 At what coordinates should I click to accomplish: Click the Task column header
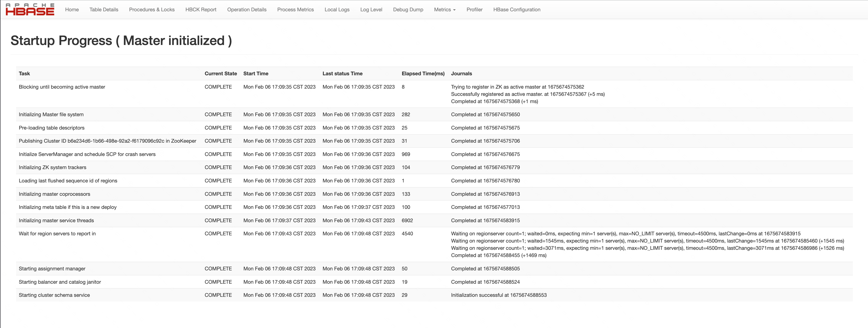[24, 73]
